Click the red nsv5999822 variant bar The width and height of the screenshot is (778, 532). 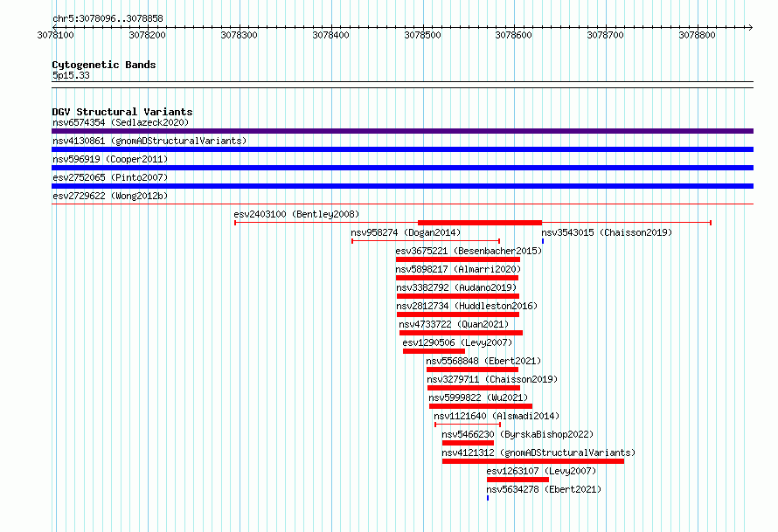pos(481,406)
